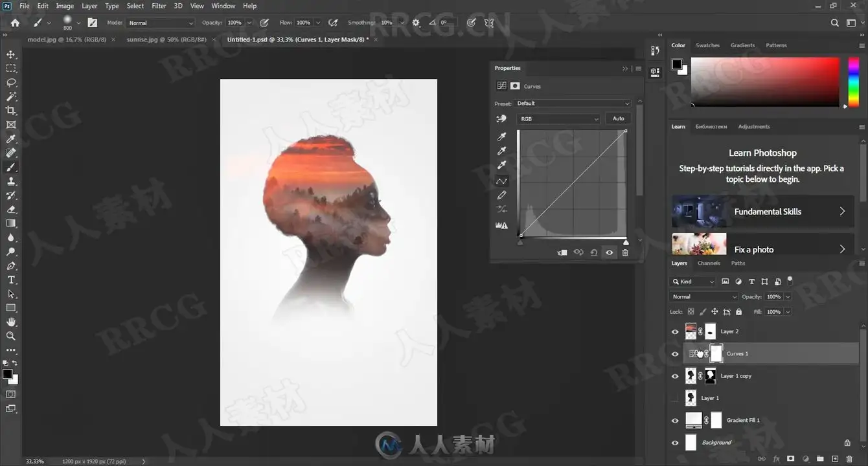Open the brush Mode dropdown
The width and height of the screenshot is (868, 466).
coord(160,23)
